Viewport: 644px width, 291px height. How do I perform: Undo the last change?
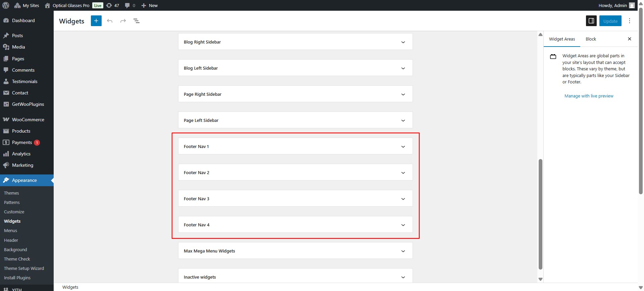[x=110, y=21]
